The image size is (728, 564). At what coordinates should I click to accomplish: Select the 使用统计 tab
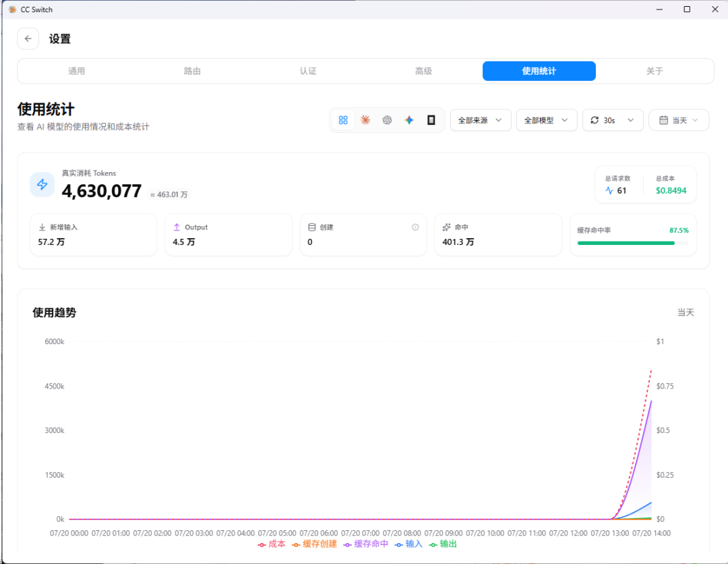click(x=539, y=71)
